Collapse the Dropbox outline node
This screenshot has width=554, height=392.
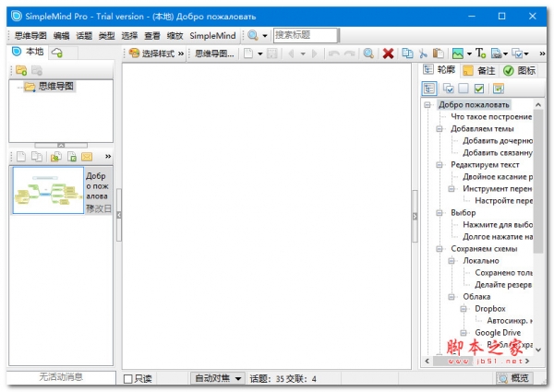click(464, 309)
